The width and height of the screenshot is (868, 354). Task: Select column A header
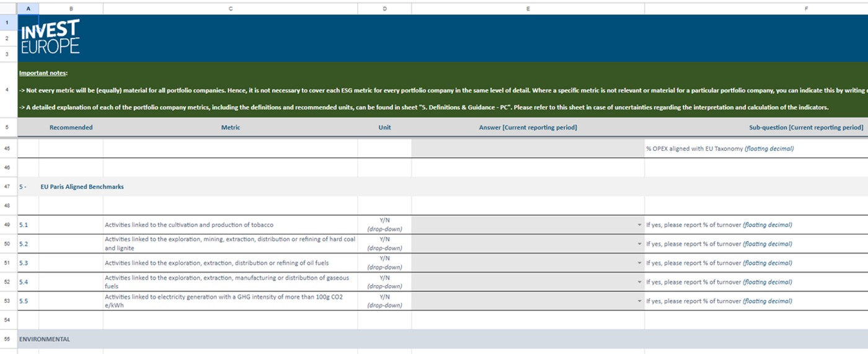tap(28, 8)
